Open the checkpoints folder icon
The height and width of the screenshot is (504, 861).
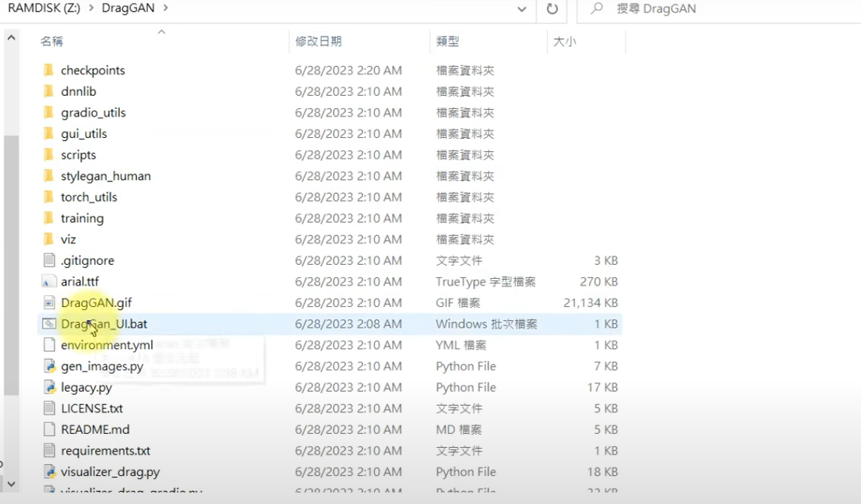pyautogui.click(x=49, y=70)
